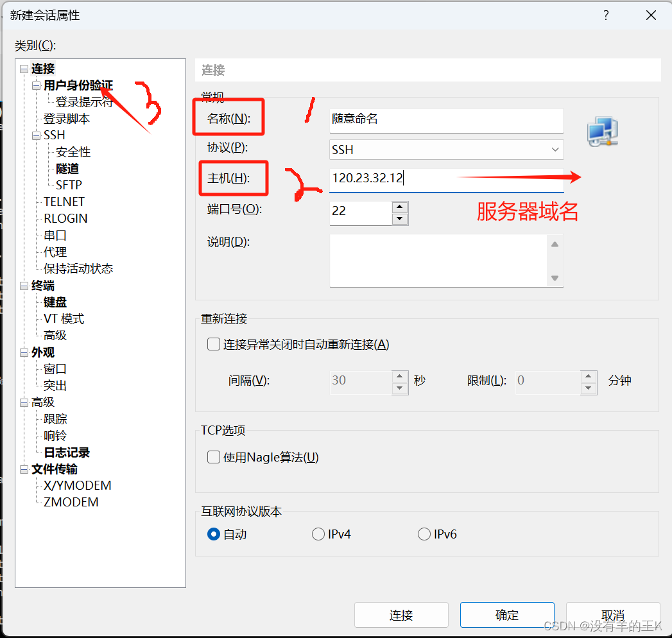The width and height of the screenshot is (672, 638).
Task: Select SFTP under SSH
Action: pyautogui.click(x=69, y=185)
